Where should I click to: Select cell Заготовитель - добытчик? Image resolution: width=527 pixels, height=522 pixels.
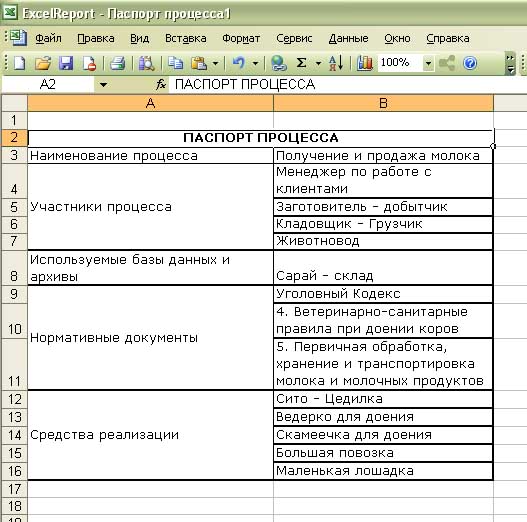(x=383, y=207)
